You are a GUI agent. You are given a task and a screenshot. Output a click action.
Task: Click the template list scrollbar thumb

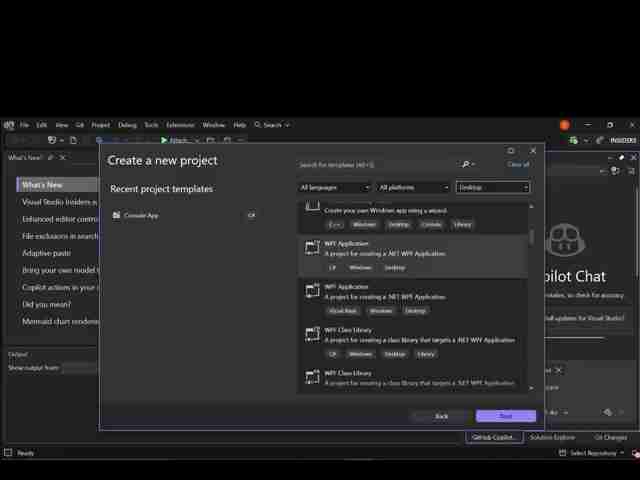(531, 238)
